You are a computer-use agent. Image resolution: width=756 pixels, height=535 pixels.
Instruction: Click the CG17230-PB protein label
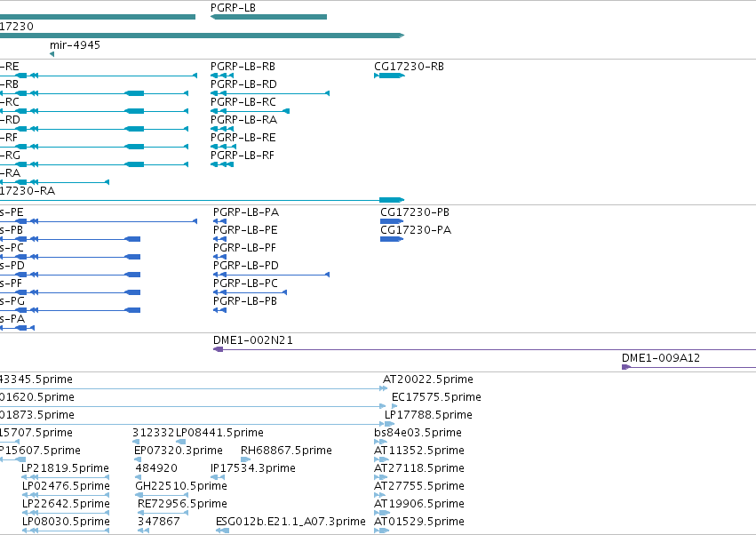click(x=415, y=212)
